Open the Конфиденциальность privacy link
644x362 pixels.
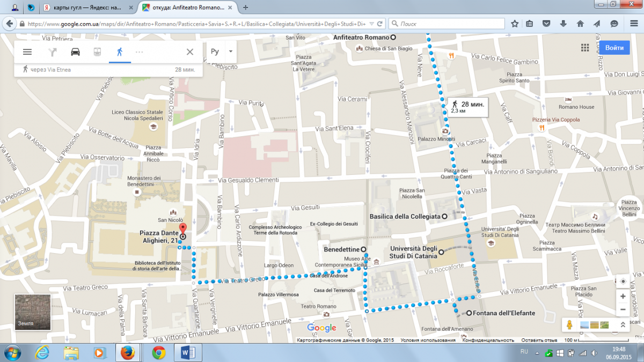488,340
